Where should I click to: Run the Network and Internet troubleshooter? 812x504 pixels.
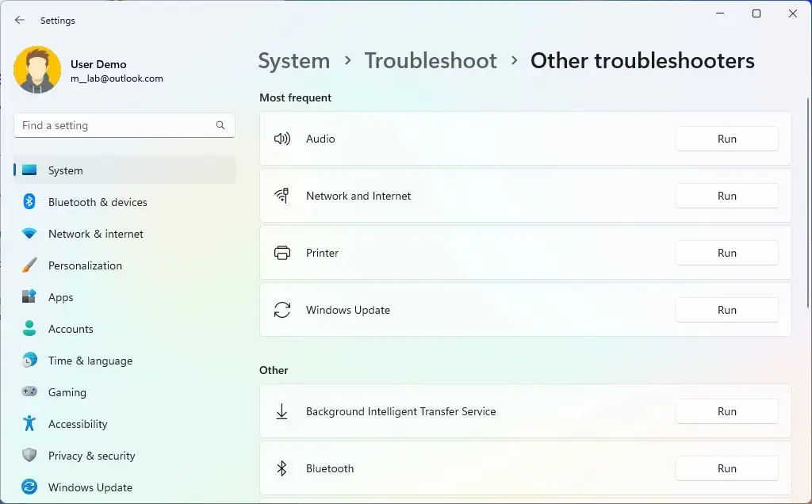(726, 196)
